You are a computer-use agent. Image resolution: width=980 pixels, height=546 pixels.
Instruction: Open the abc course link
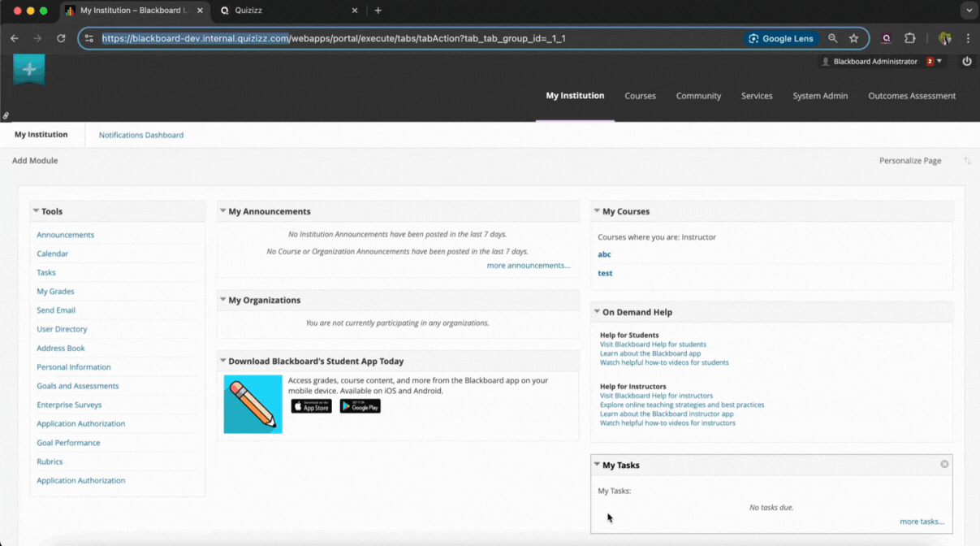click(x=604, y=254)
